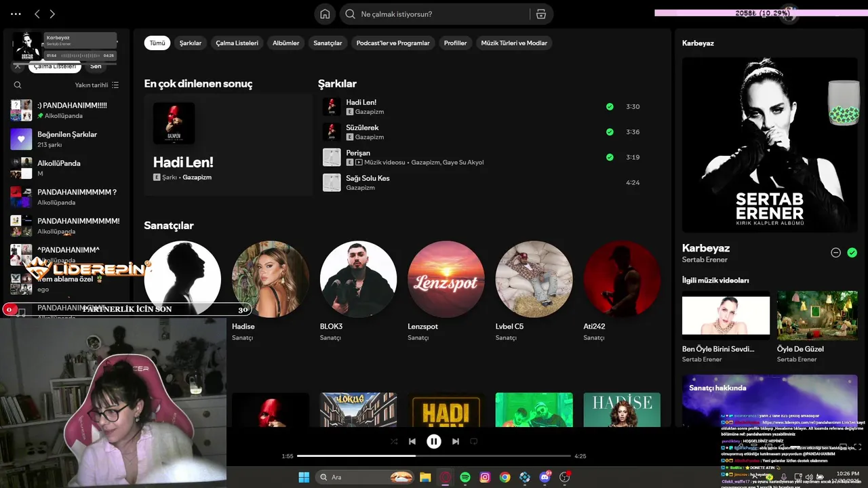Open File Explorer from the taskbar
This screenshot has height=488, width=868.
click(x=425, y=477)
